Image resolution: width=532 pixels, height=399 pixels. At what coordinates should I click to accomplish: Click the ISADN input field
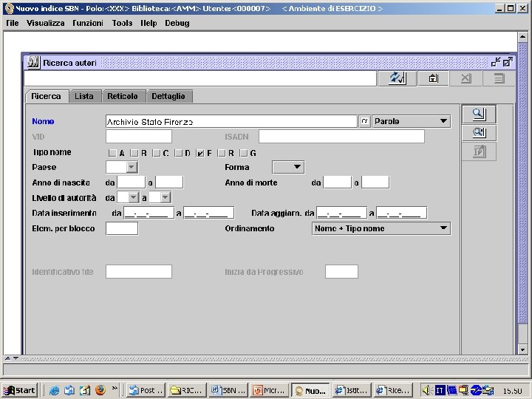click(341, 137)
